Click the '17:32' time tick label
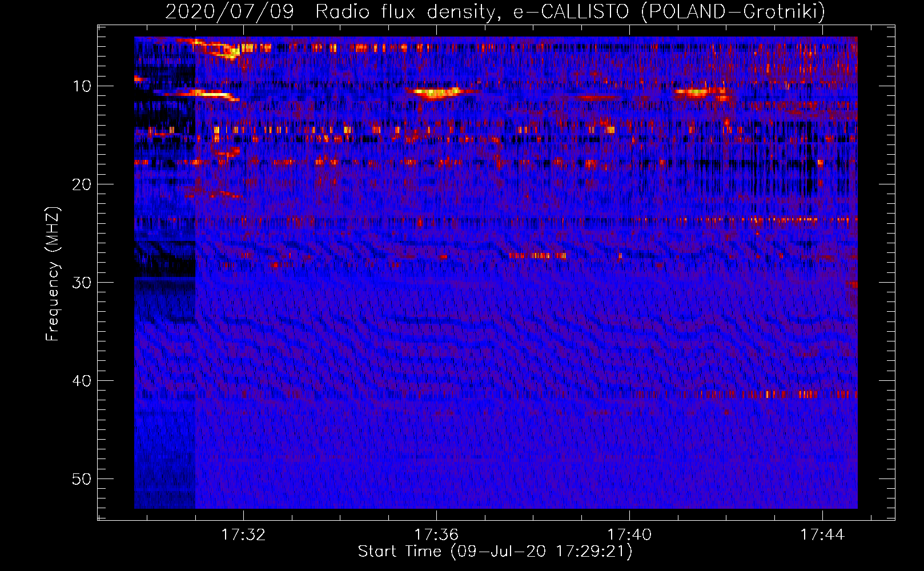Viewport: 924px width, 571px height. coord(243,534)
